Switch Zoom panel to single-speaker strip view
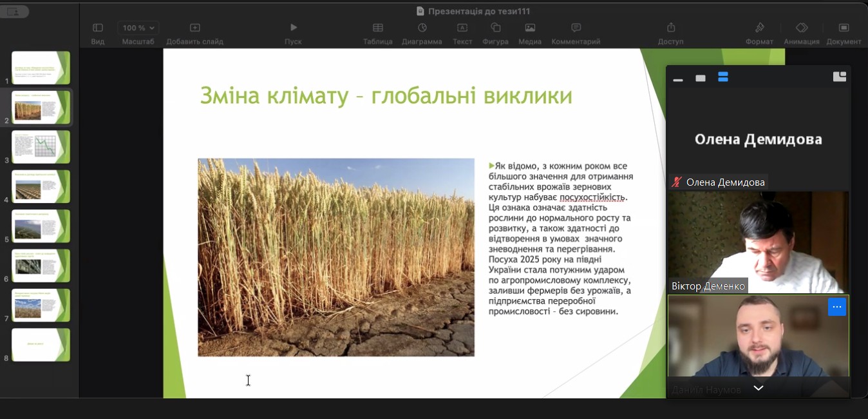This screenshot has height=419, width=868. 701,78
